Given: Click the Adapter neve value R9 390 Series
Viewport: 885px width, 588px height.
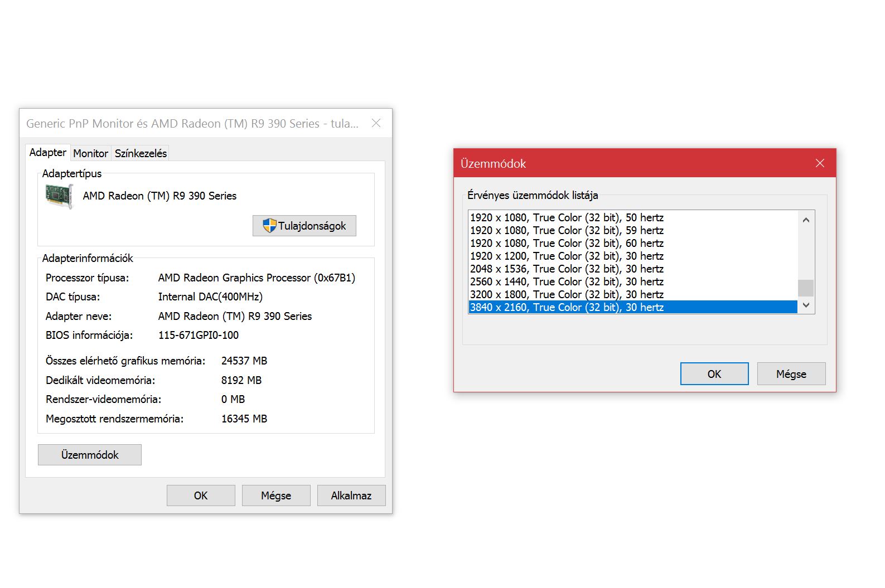Looking at the screenshot, I should point(235,316).
